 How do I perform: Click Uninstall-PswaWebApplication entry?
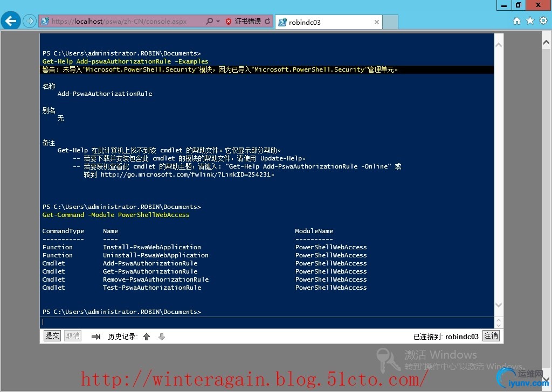(156, 255)
